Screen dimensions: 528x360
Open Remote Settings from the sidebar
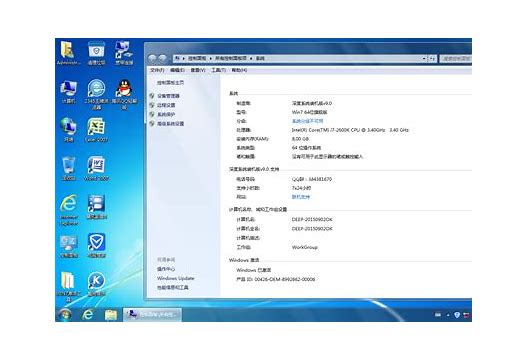(166, 105)
